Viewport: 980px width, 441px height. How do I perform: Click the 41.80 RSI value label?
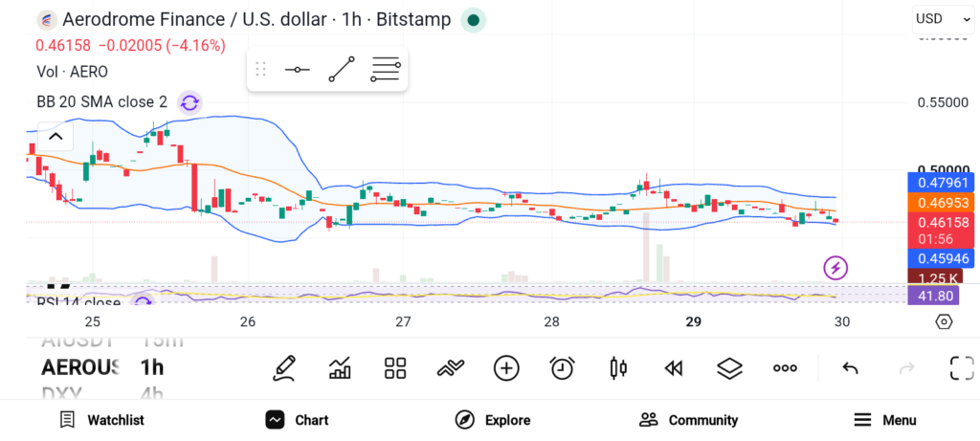[x=933, y=296]
